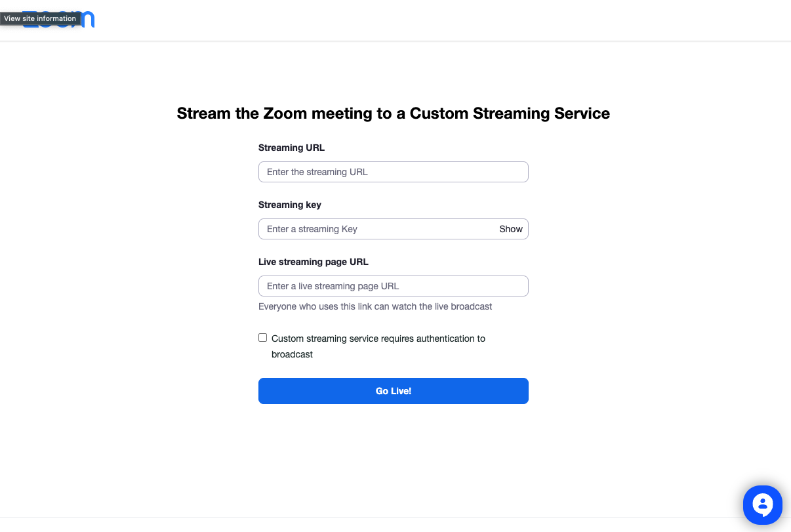Focus the Live streaming page URL field
The height and width of the screenshot is (532, 791).
(394, 286)
